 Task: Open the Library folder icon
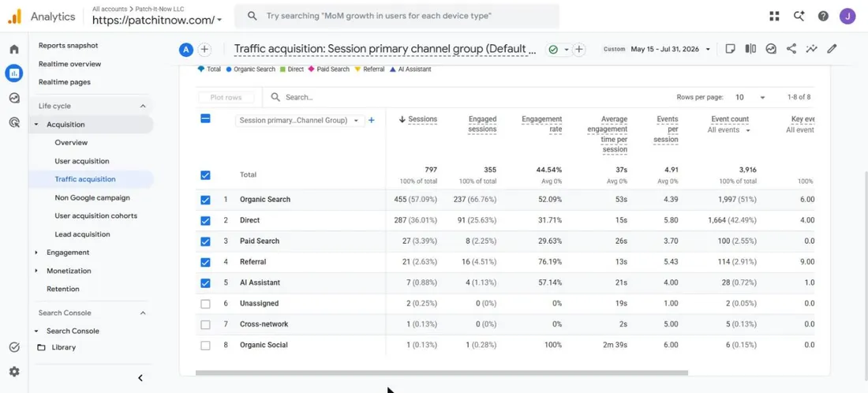click(x=41, y=347)
